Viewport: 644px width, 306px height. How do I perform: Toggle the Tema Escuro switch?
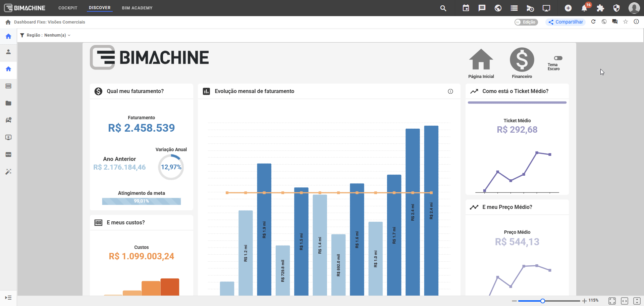tap(558, 58)
